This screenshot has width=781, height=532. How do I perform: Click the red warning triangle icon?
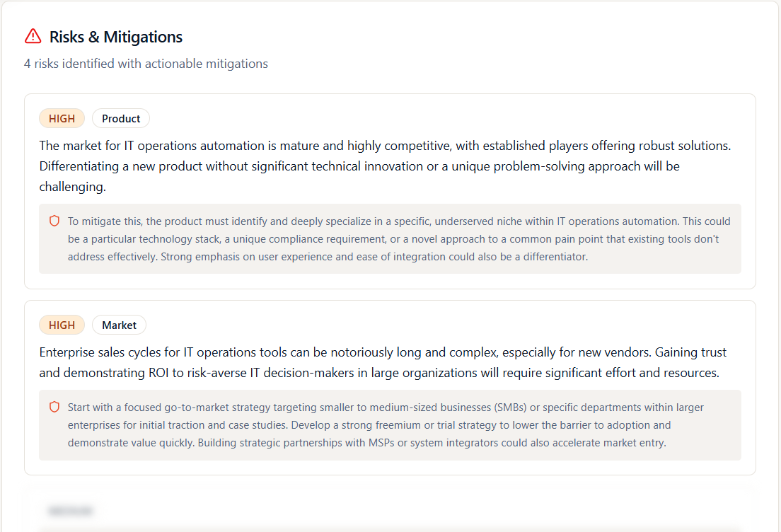pyautogui.click(x=33, y=36)
